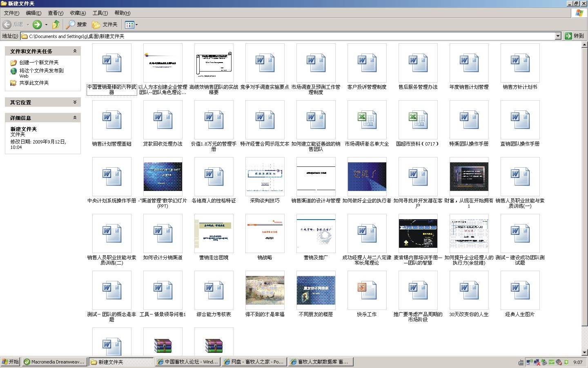
Task: Click the Up folder level icon
Action: tap(56, 25)
